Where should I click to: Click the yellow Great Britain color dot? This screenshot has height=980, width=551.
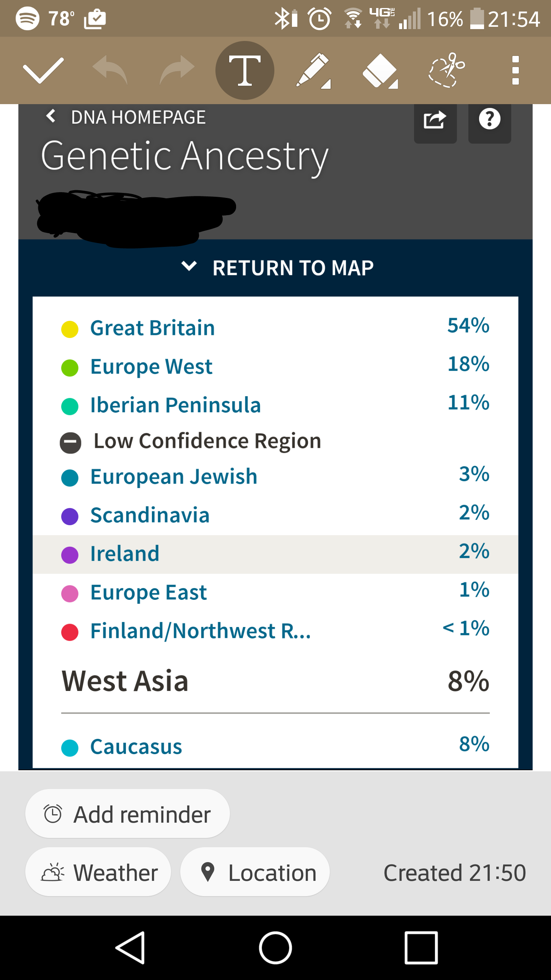pos(70,329)
